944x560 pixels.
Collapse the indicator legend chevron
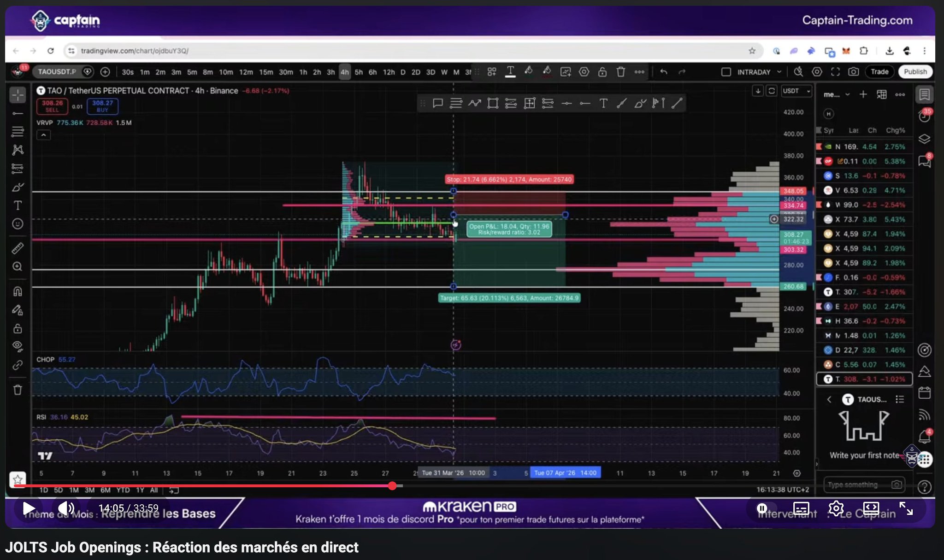tap(43, 135)
